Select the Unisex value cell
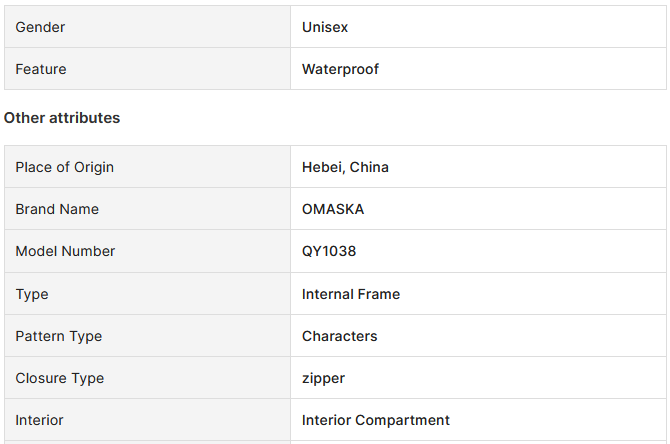This screenshot has height=444, width=670. click(x=478, y=26)
